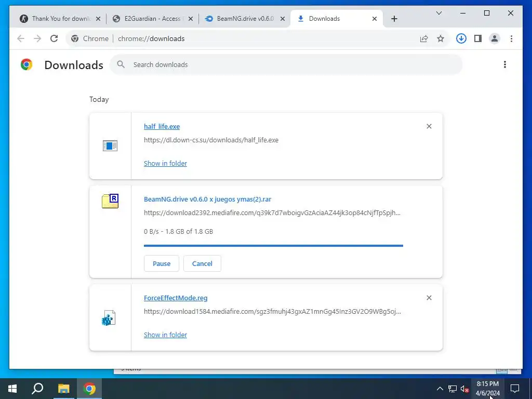Image resolution: width=532 pixels, height=399 pixels.
Task: Open the notification center icon
Action: click(515, 389)
